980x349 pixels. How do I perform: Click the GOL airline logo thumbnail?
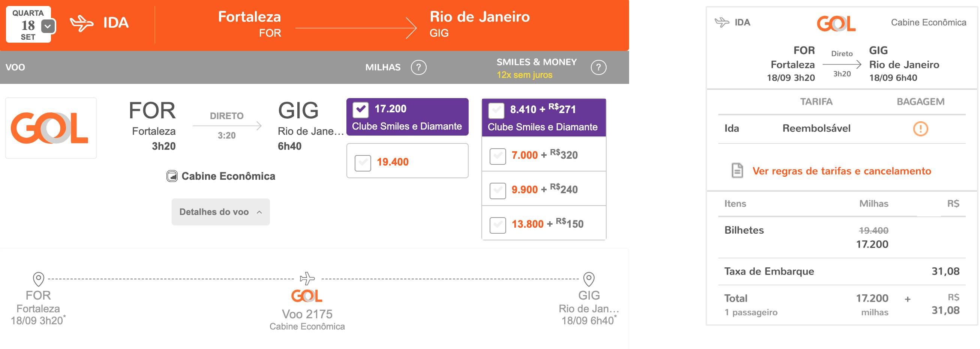point(51,128)
